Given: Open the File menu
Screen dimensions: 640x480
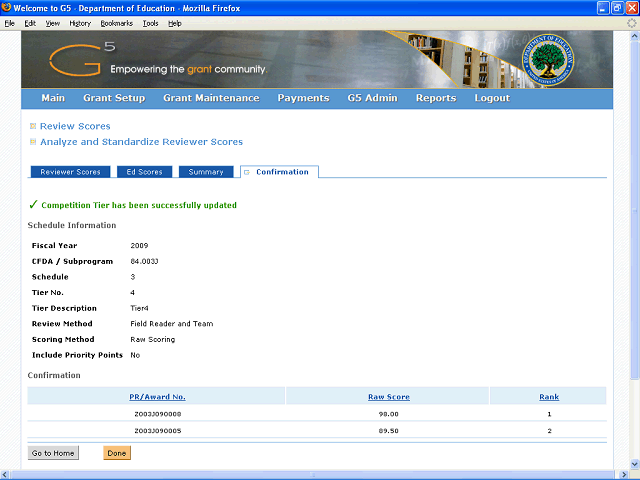Looking at the screenshot, I should click(x=9, y=23).
